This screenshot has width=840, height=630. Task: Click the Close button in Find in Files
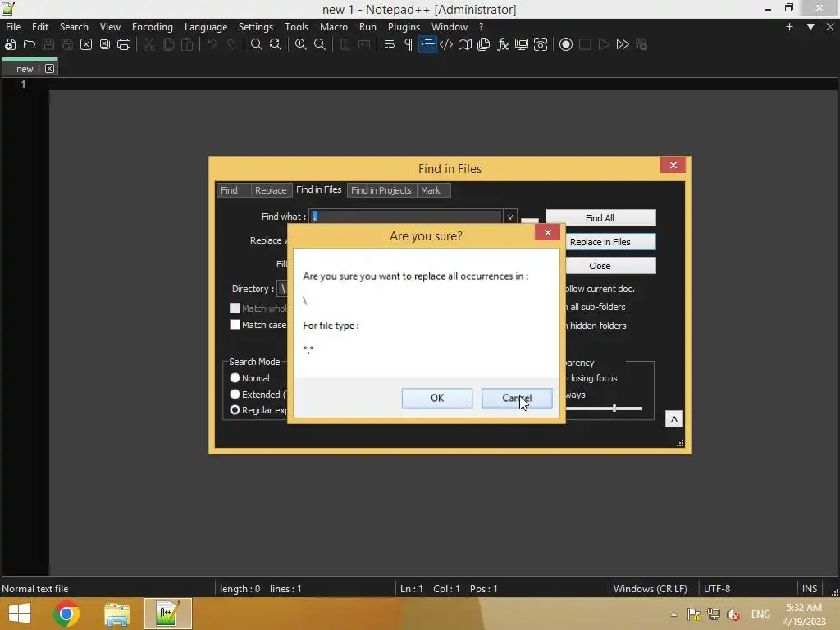(x=609, y=266)
